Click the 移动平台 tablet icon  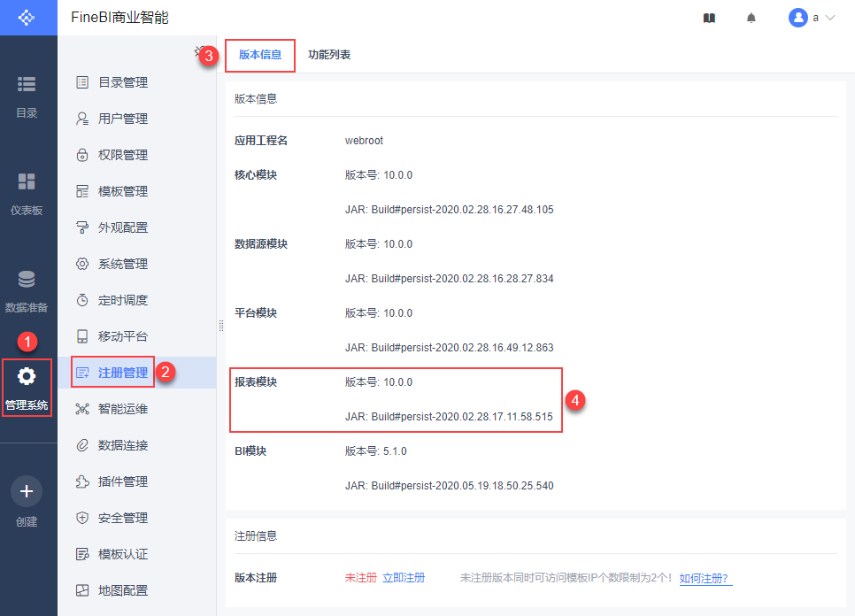(82, 336)
